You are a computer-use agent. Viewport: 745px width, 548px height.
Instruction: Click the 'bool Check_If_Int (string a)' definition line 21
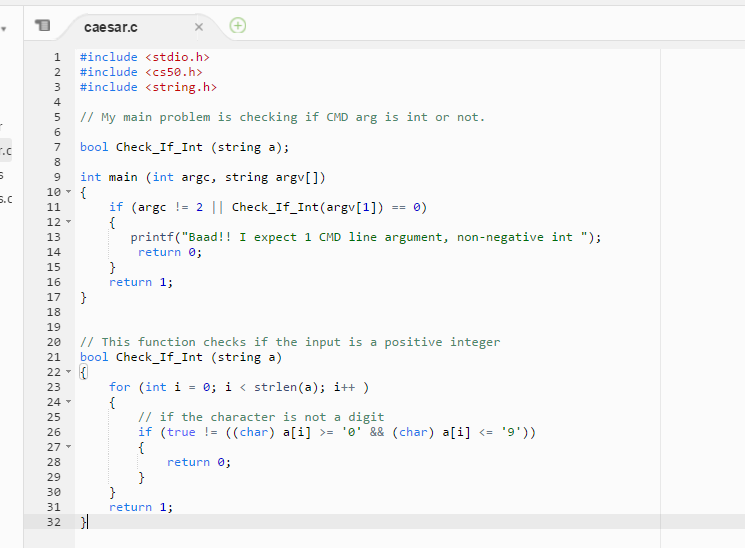click(x=181, y=357)
